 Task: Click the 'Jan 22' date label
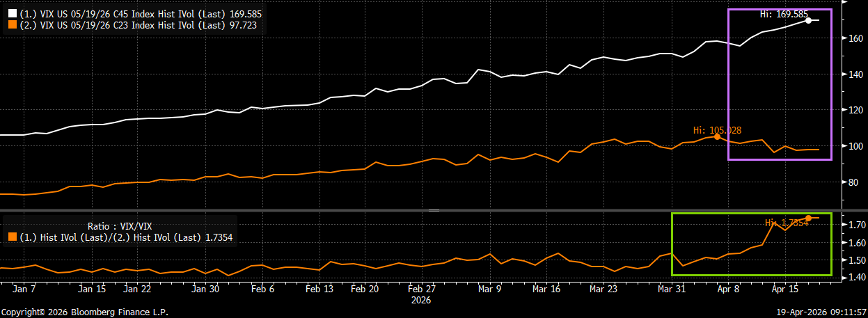coord(137,289)
